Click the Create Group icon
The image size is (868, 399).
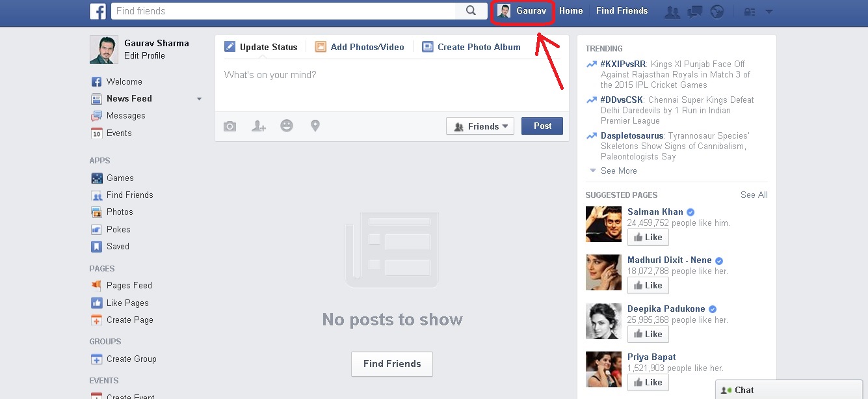click(x=96, y=359)
